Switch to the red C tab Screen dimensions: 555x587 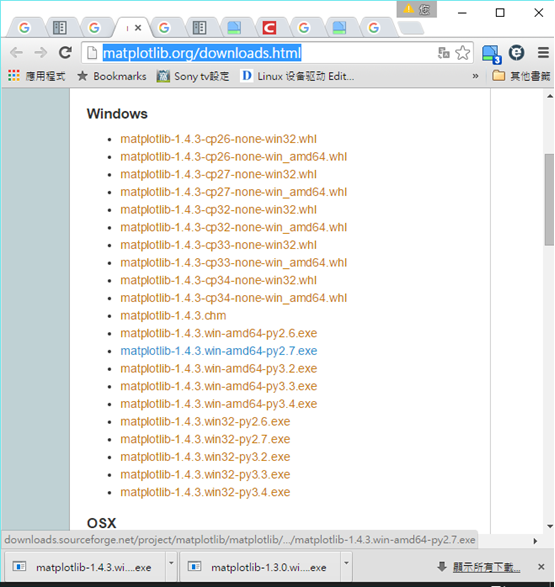tap(269, 27)
